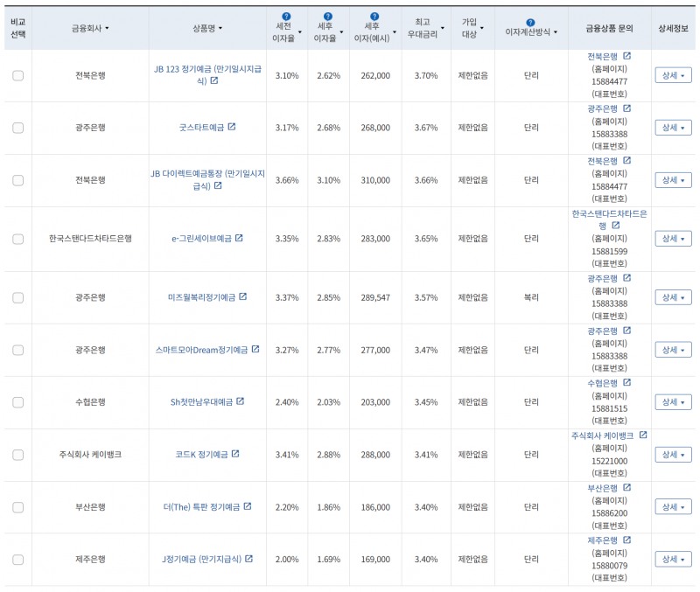Expand 상세 details for e-그린세이브예금
The width and height of the screenshot is (700, 592).
pos(673,239)
